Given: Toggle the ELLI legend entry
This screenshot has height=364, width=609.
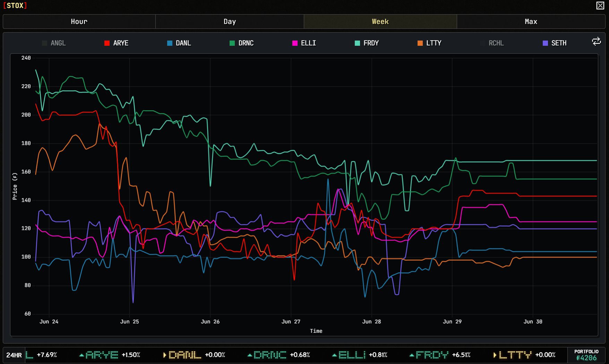Looking at the screenshot, I should pos(304,43).
